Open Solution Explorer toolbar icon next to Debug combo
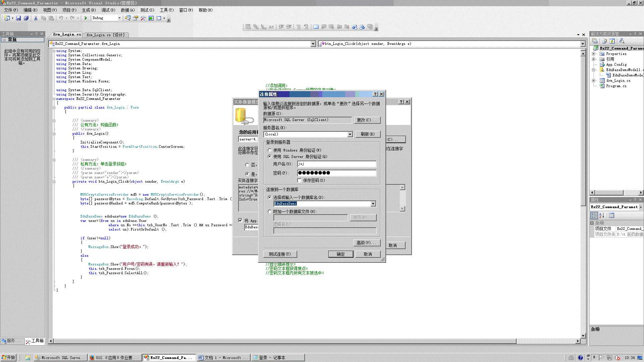Image resolution: width=644 pixels, height=362 pixels. [x=128, y=18]
